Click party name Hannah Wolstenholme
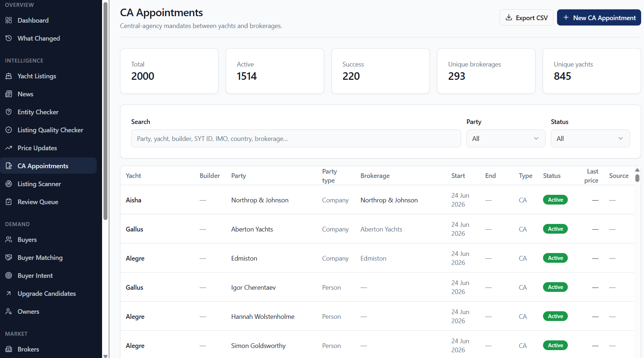The height and width of the screenshot is (358, 644). click(x=263, y=317)
